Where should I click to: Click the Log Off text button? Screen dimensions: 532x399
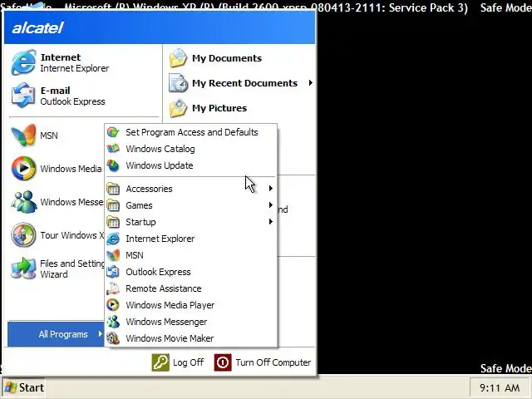[188, 362]
